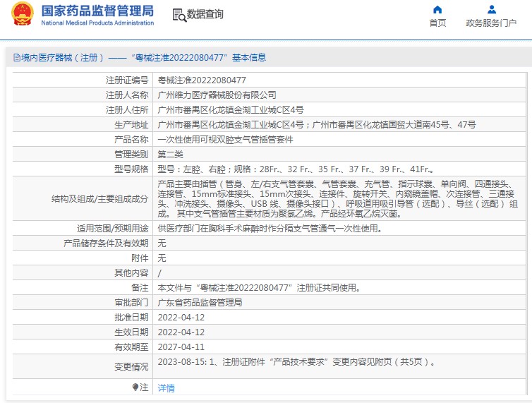Open 政务服务门户 portal text
Viewport: 532px width, 403px height.
[491, 23]
